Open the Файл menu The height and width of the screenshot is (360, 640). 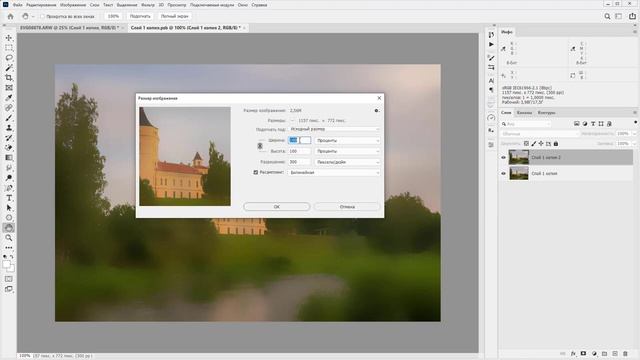pyautogui.click(x=18, y=5)
